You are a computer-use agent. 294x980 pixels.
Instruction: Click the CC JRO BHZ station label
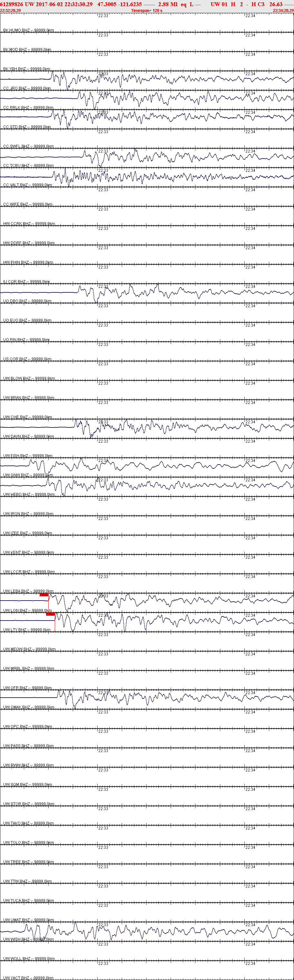tap(27, 88)
